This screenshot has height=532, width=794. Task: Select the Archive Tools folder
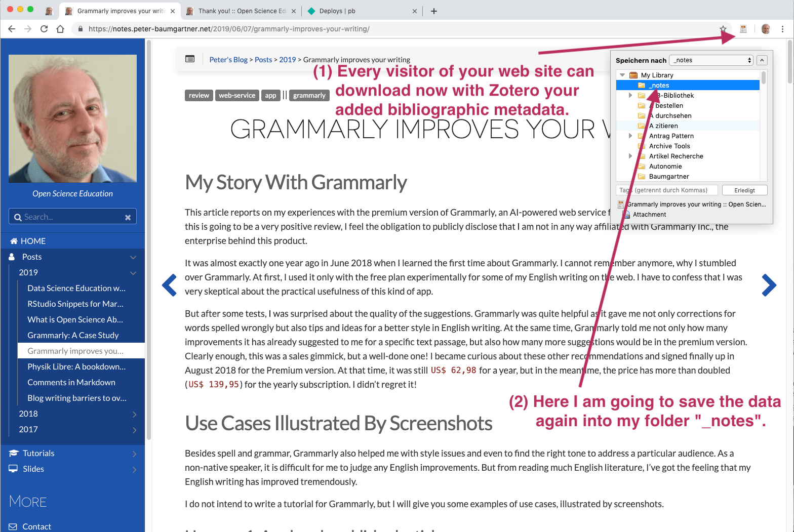click(669, 146)
